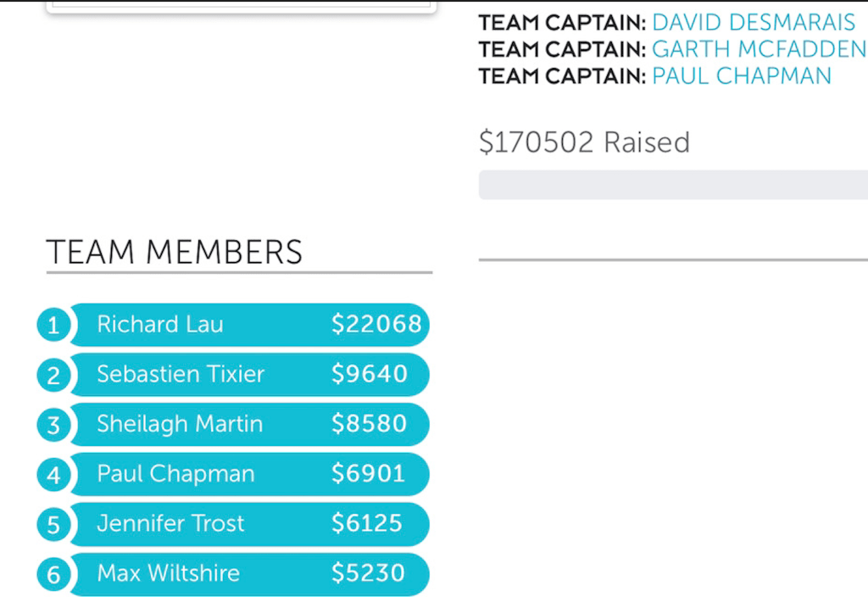The width and height of the screenshot is (868, 597).
Task: Visit team captain Paul Chapman's page
Action: tap(742, 75)
